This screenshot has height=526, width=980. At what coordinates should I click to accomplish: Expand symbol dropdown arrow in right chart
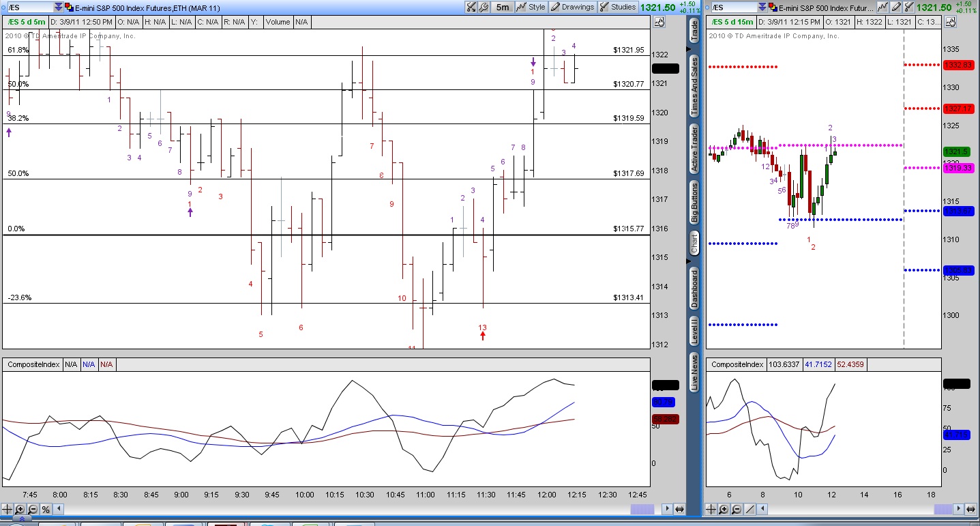(762, 7)
